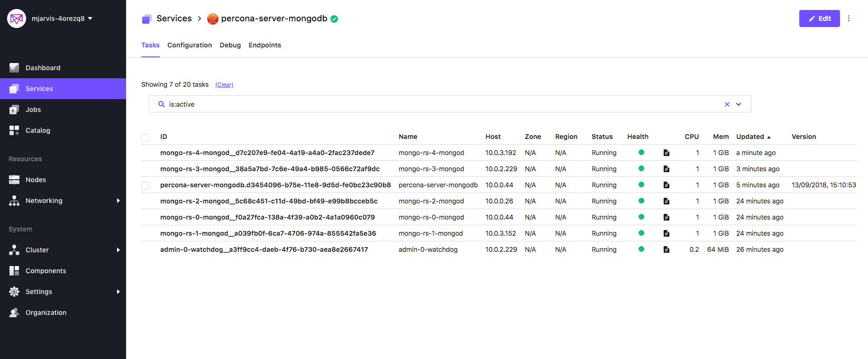Click the health dot for admin-0-watchdog
Screen dimensions: 868x359
[x=641, y=249]
